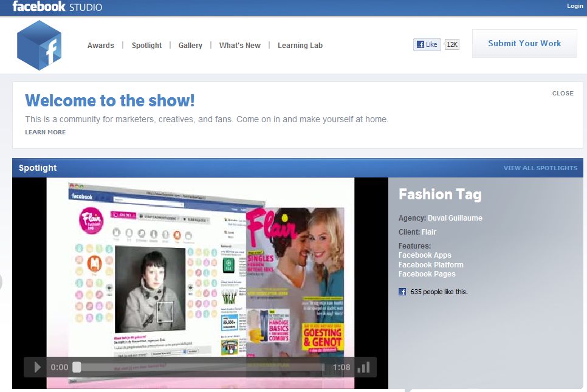This screenshot has height=392, width=587.
Task: Click the video progress bar track
Action: pos(202,367)
